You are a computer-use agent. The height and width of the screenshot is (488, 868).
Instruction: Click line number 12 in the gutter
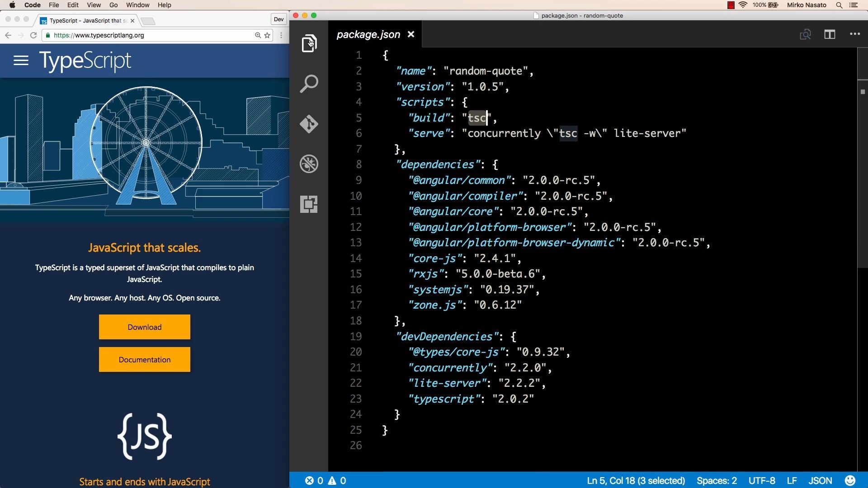click(x=356, y=227)
